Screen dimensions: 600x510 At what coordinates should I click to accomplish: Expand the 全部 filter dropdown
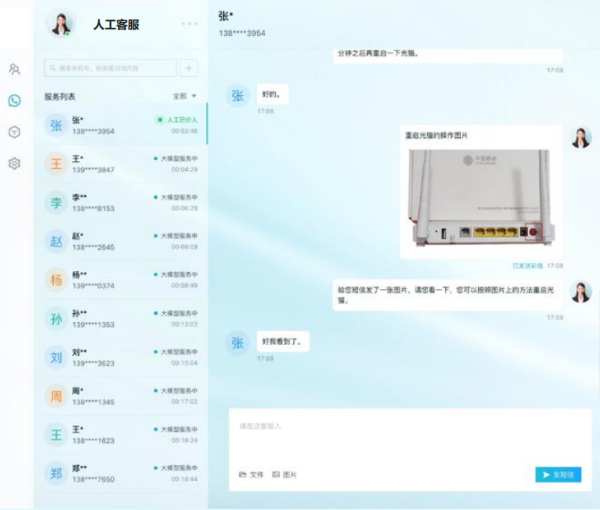click(x=183, y=96)
